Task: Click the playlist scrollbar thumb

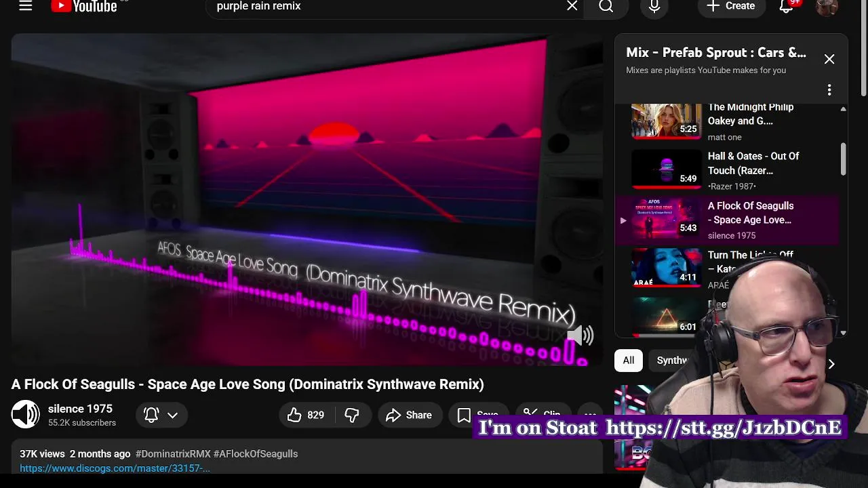Action: [x=843, y=159]
